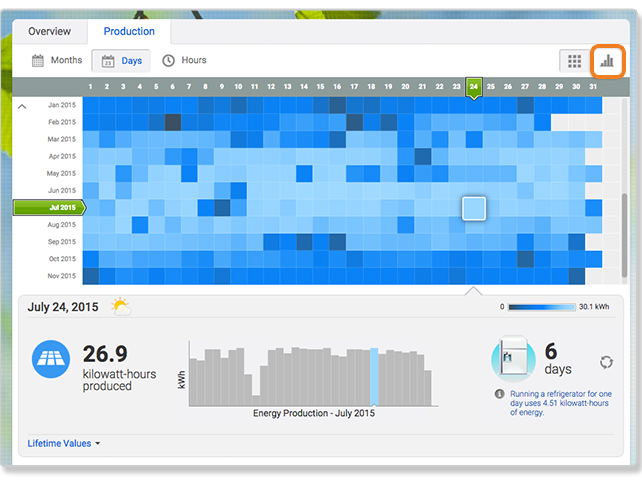Expand the Lifetime Values dropdown
Viewport: 642px width, 480px height.
pyautogui.click(x=64, y=444)
